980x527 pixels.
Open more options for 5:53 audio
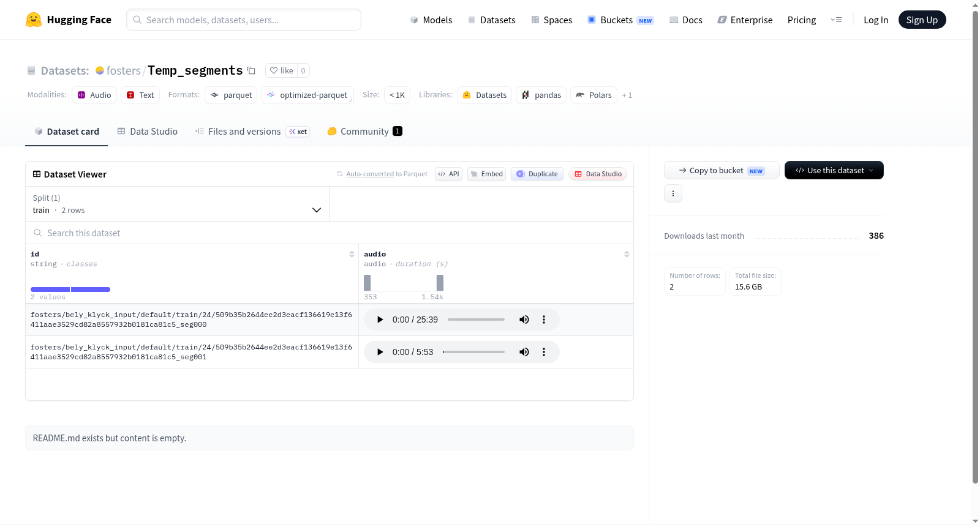pos(544,352)
